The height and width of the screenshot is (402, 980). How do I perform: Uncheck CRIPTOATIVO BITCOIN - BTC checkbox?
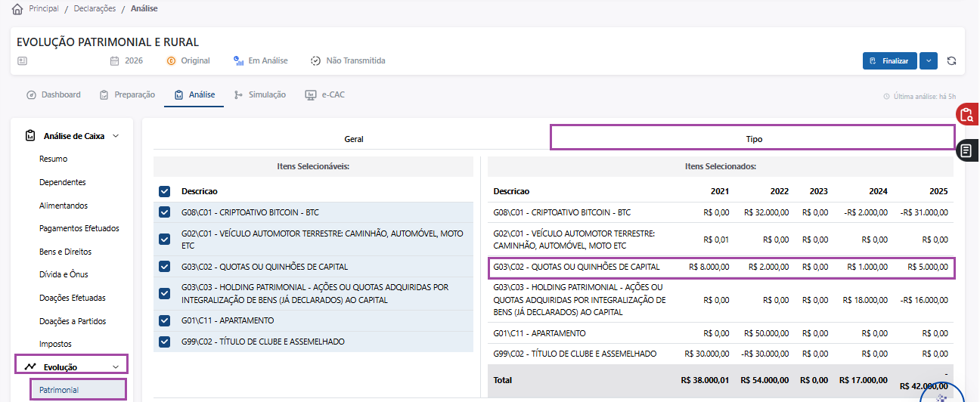click(164, 212)
